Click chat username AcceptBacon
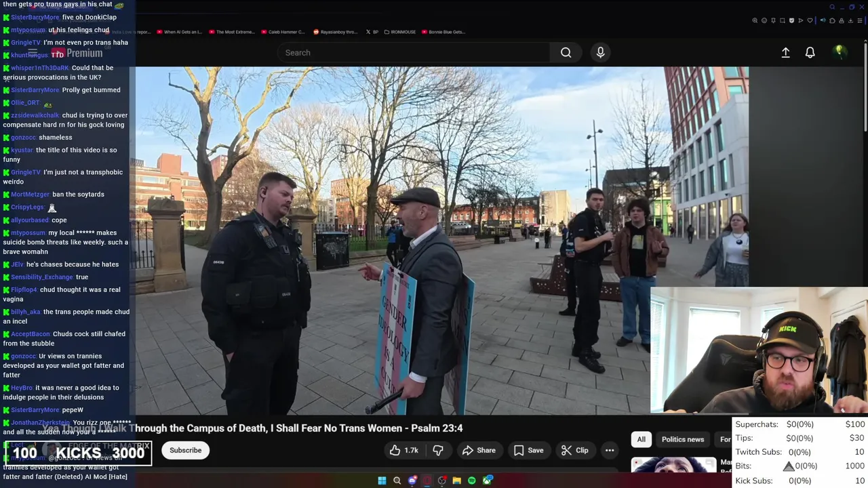The height and width of the screenshot is (488, 868). coord(31,334)
